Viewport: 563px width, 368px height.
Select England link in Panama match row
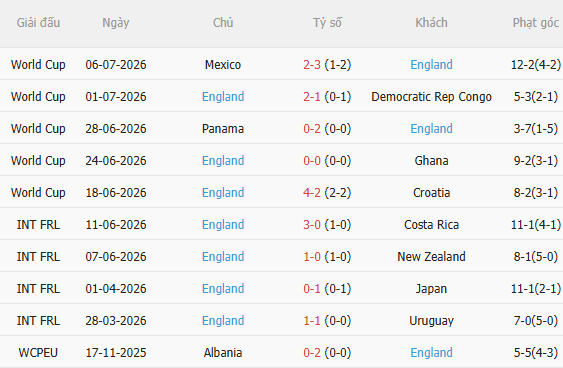click(431, 129)
